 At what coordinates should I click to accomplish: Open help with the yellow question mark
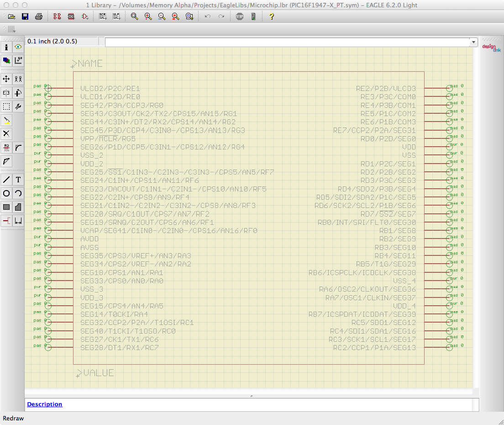tap(272, 16)
